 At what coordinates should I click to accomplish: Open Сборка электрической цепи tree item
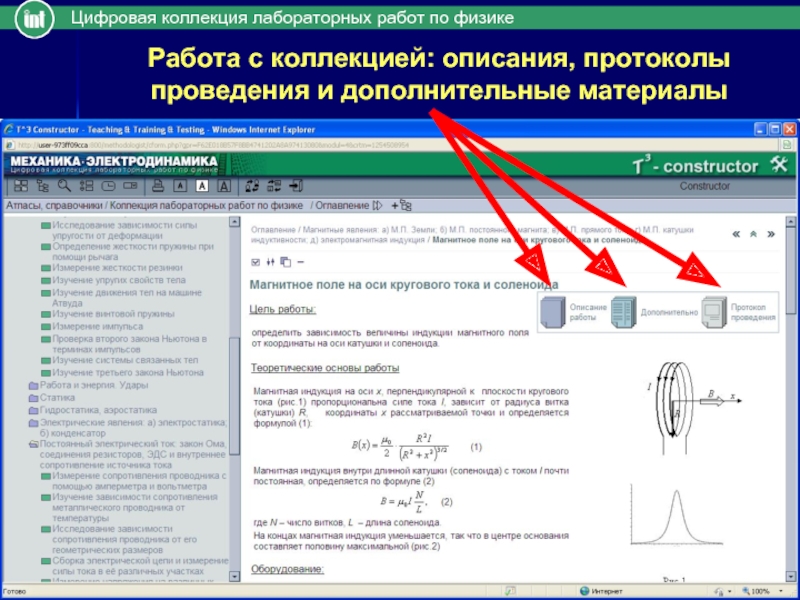tap(140, 566)
